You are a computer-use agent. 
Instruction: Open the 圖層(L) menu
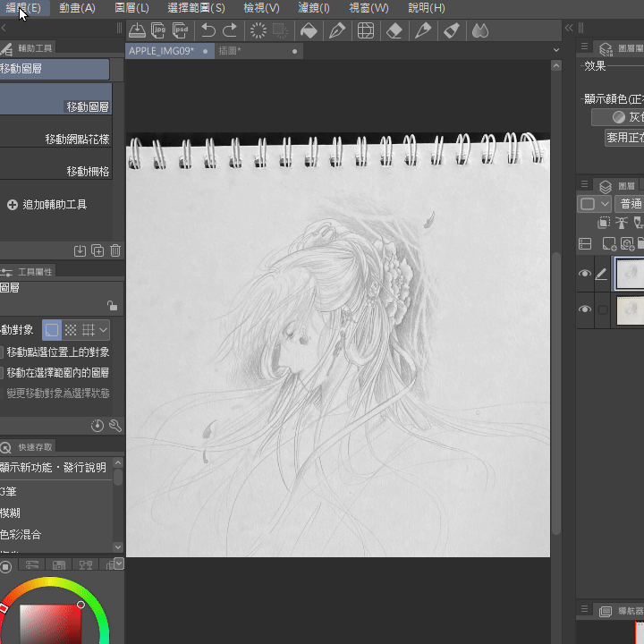(131, 8)
